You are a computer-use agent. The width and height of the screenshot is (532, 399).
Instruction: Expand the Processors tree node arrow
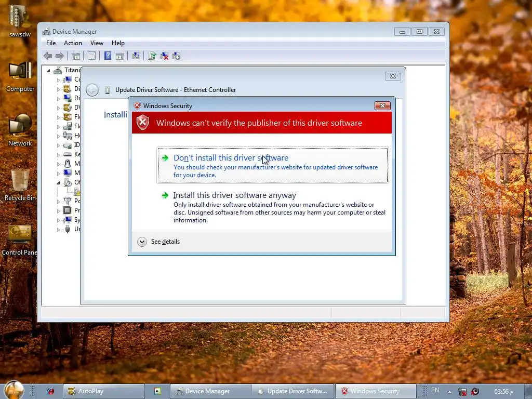point(58,211)
